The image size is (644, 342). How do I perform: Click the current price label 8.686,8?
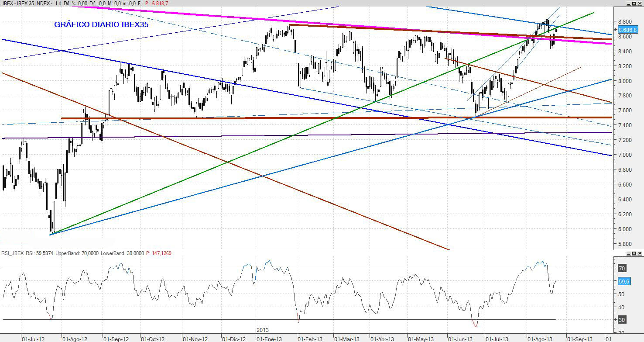tap(628, 30)
